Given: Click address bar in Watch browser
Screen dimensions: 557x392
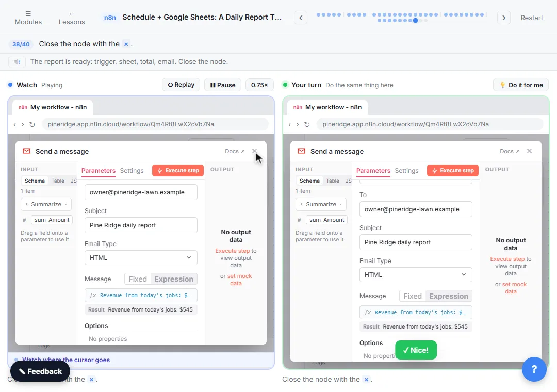Looking at the screenshot, I should point(155,124).
